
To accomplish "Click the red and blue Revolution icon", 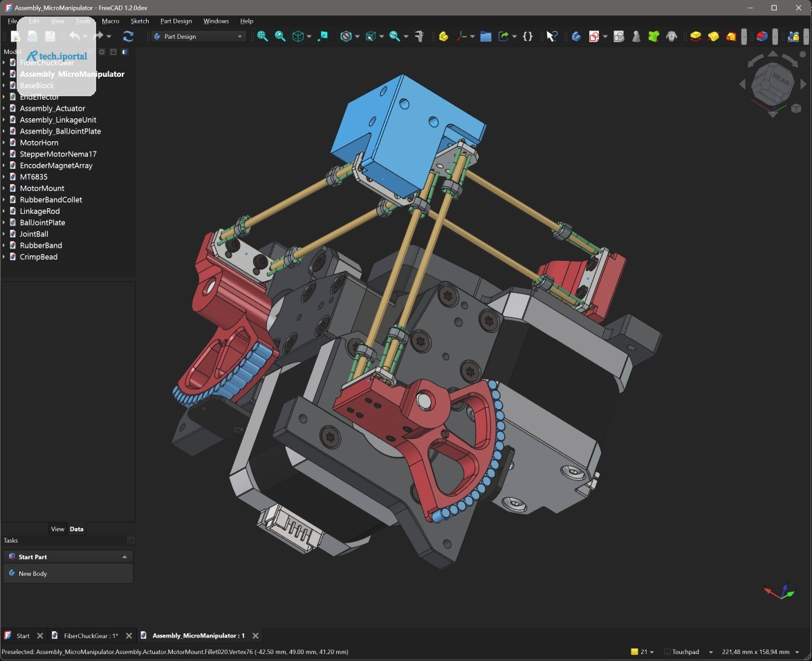I will click(762, 36).
